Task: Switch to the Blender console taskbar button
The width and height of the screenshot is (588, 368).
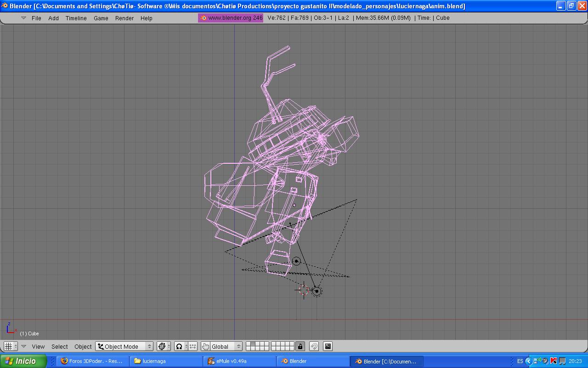Action: click(313, 361)
